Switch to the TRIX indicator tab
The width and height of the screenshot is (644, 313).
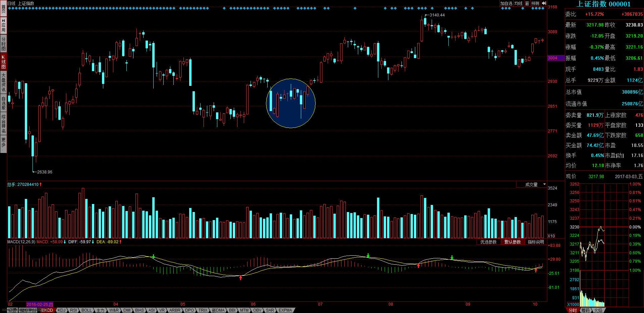(x=203, y=310)
